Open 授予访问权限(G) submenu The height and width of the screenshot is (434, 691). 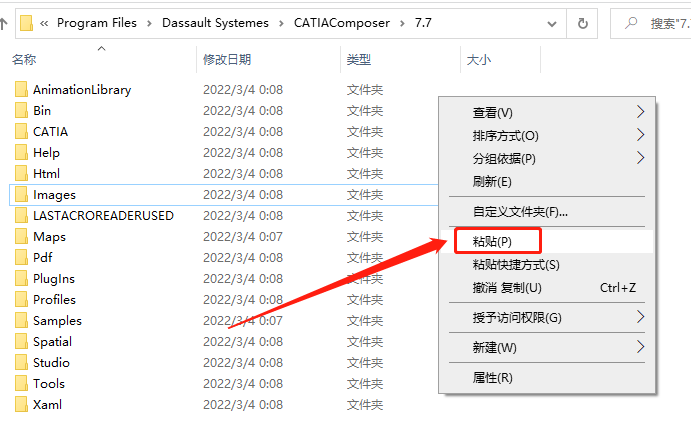coord(546,317)
